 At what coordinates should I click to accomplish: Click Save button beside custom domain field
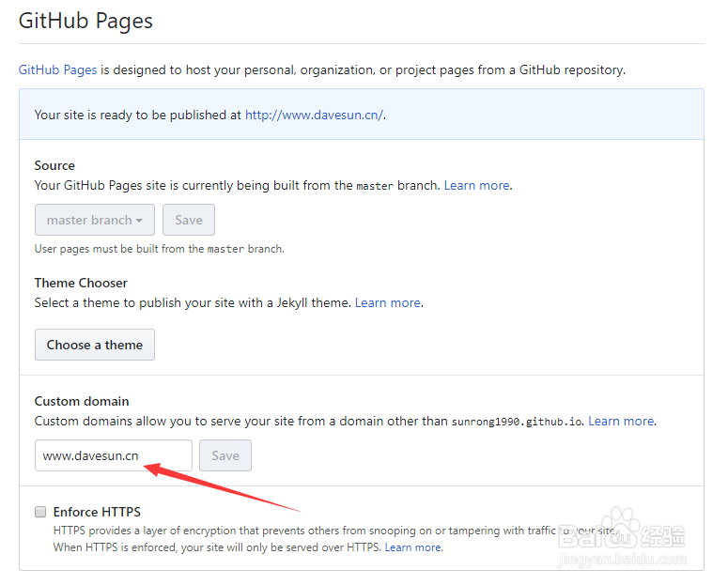coord(225,455)
